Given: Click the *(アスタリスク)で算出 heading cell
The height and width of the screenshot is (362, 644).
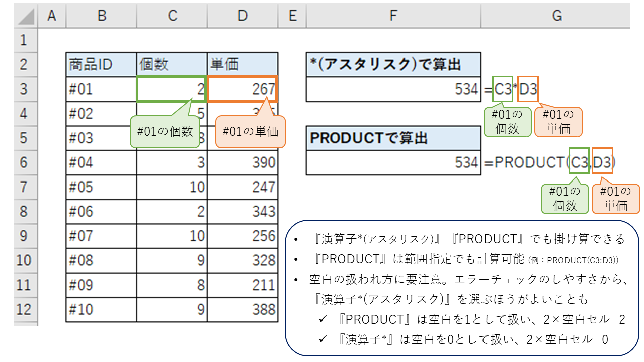Looking at the screenshot, I should pyautogui.click(x=393, y=65).
